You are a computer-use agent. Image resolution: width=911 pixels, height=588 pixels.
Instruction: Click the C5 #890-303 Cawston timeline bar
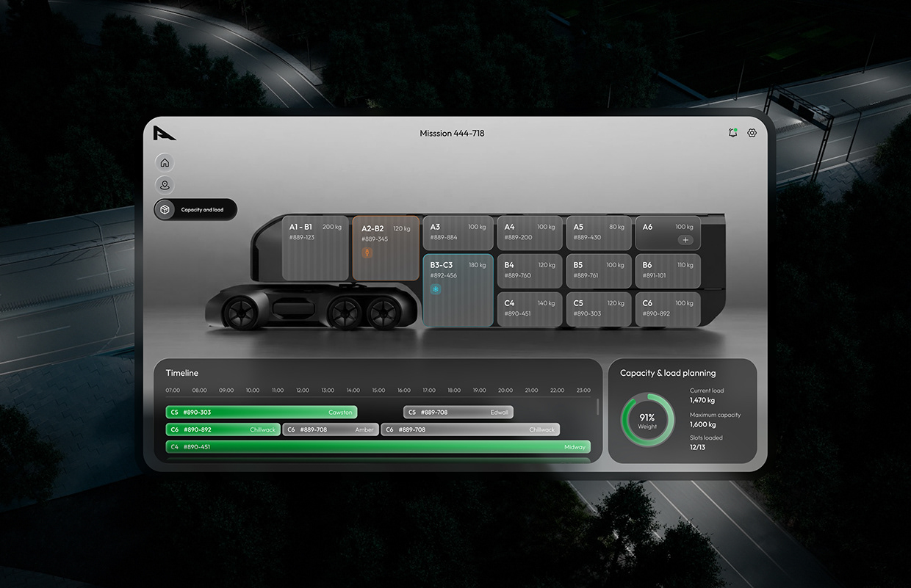262,413
